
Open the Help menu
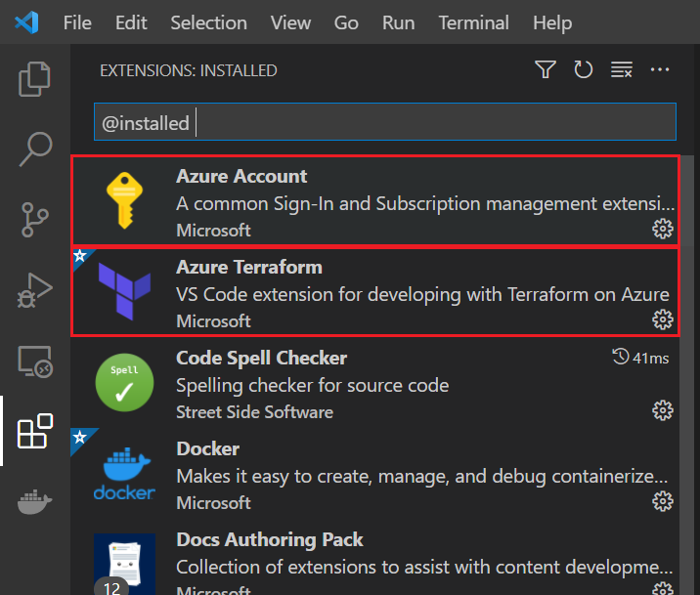point(552,22)
